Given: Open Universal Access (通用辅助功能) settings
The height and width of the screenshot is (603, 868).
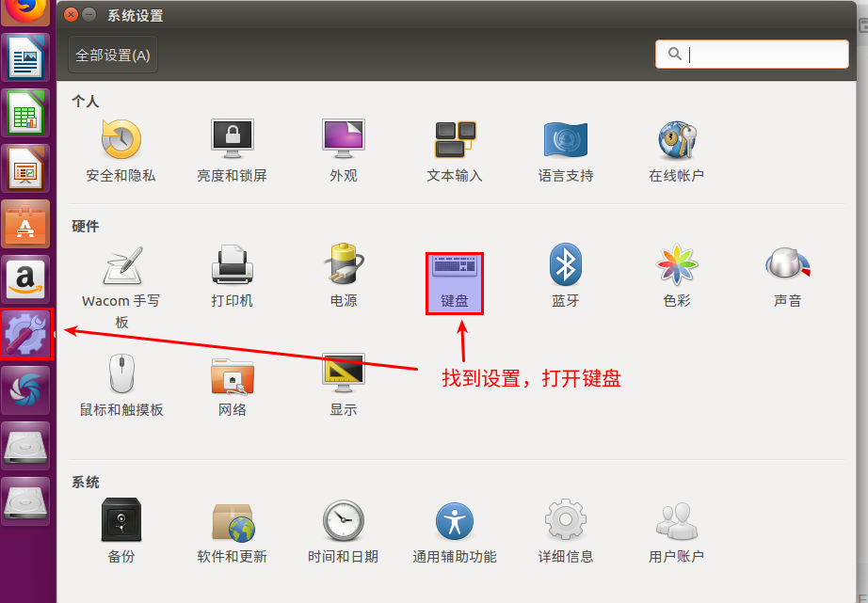Looking at the screenshot, I should [x=455, y=532].
